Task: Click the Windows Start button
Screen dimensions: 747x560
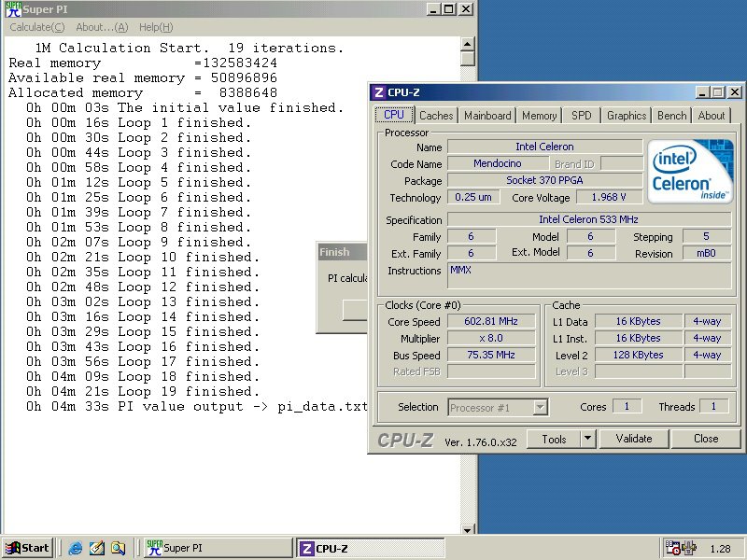Action: pos(27,548)
